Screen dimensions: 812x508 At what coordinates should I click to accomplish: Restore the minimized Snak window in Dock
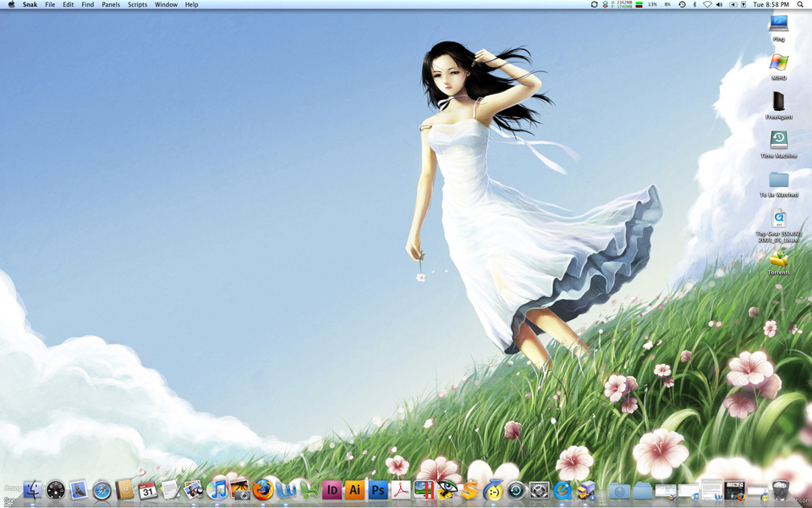[758, 491]
